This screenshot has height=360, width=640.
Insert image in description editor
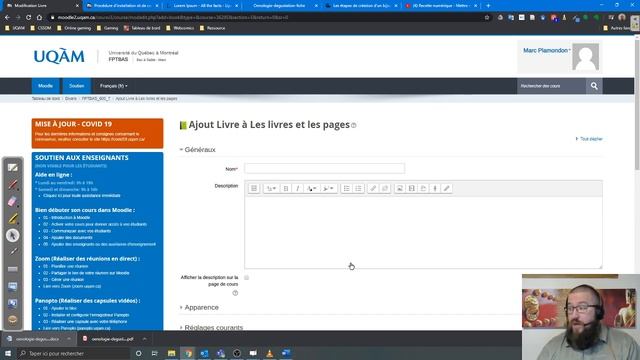400,188
